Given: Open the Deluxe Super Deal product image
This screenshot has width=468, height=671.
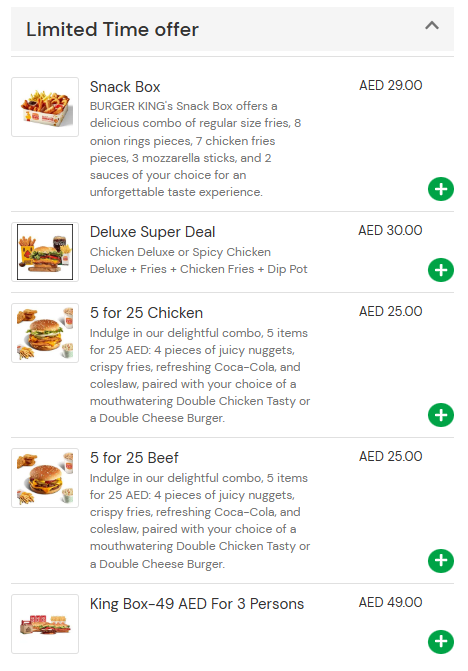Looking at the screenshot, I should (45, 252).
